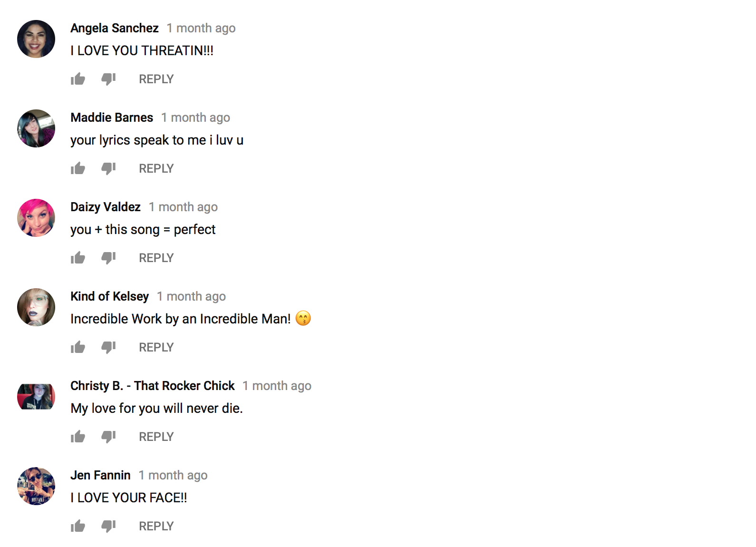Open timestamp link on Jen Fannin's comment

[x=173, y=475]
